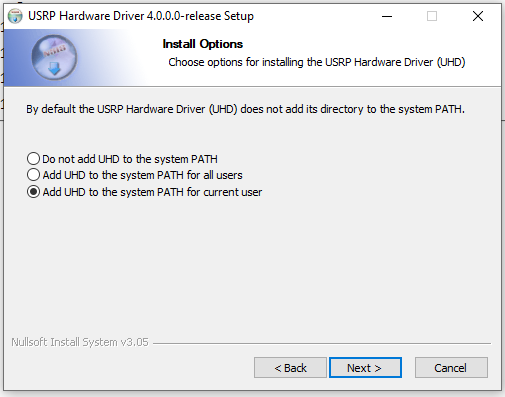Minimize the Setup window
Viewport: 505px width, 397px height.
click(x=387, y=16)
